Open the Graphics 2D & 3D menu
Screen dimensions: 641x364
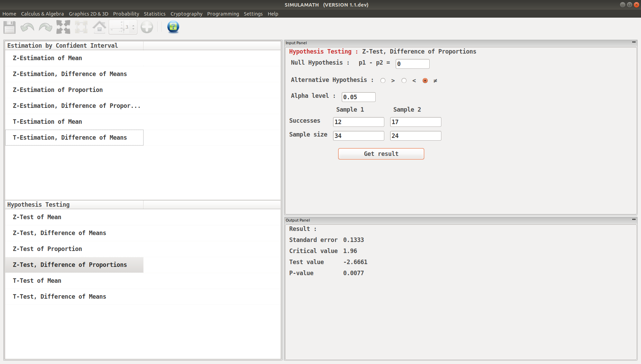tap(89, 14)
